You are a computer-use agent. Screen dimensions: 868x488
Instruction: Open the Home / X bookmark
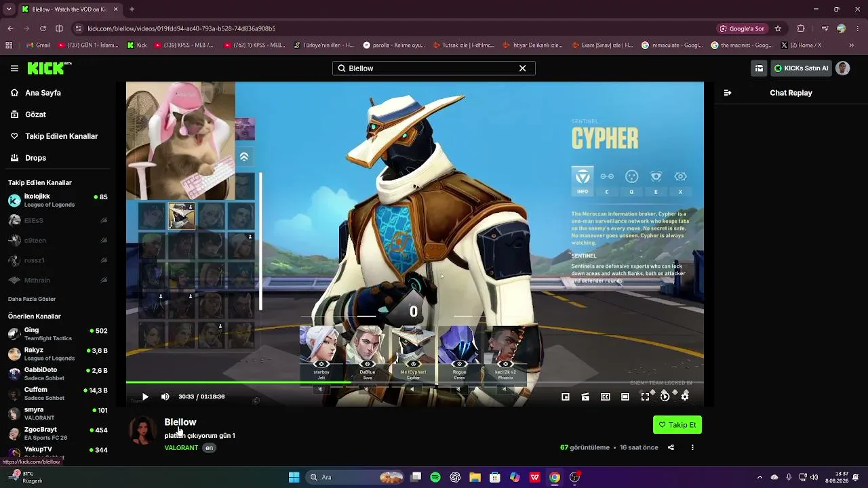coord(801,45)
